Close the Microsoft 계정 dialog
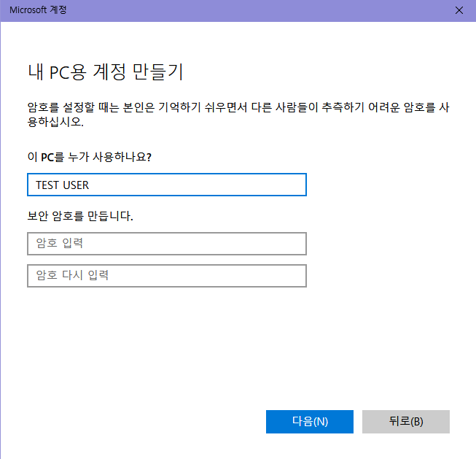Viewport: 476px width, 459px height. [459, 10]
